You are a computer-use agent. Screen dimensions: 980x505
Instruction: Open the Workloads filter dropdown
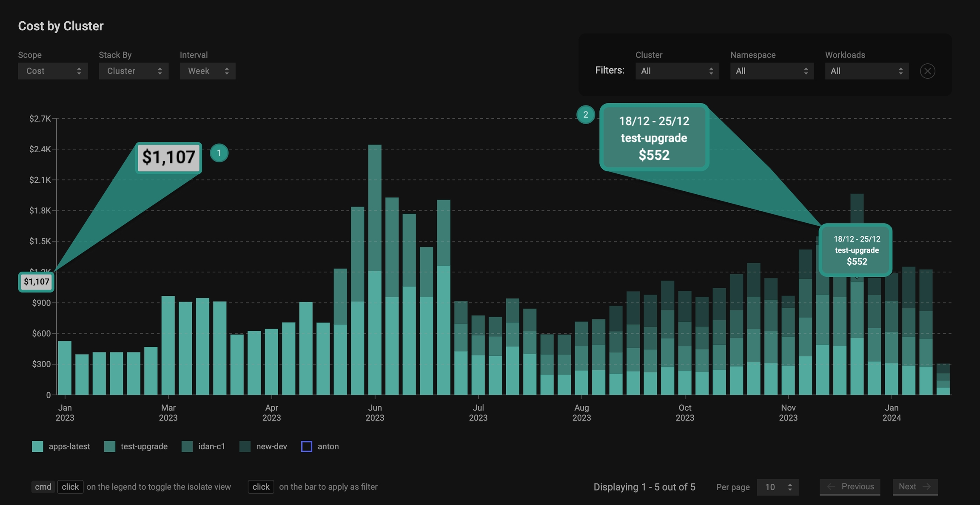(866, 71)
